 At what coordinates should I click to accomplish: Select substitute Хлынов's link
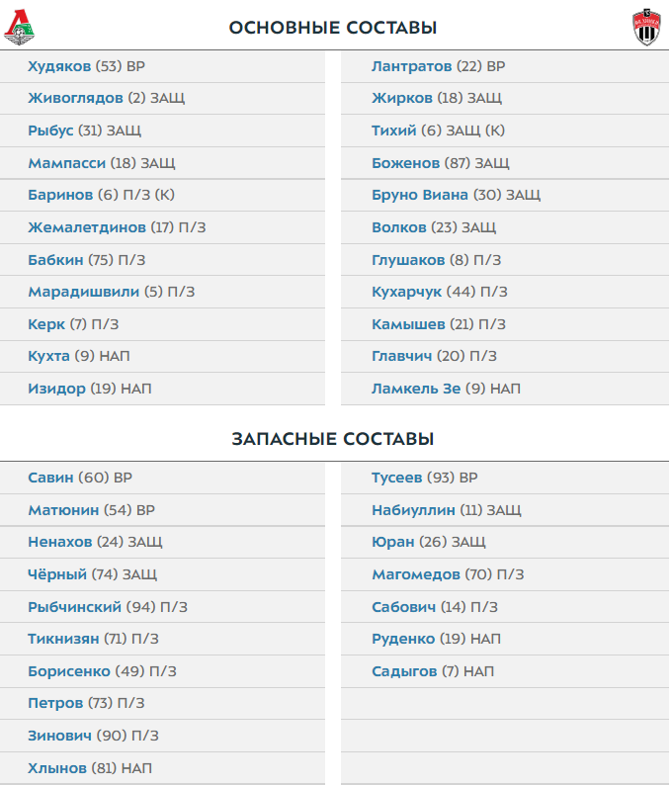tap(57, 768)
